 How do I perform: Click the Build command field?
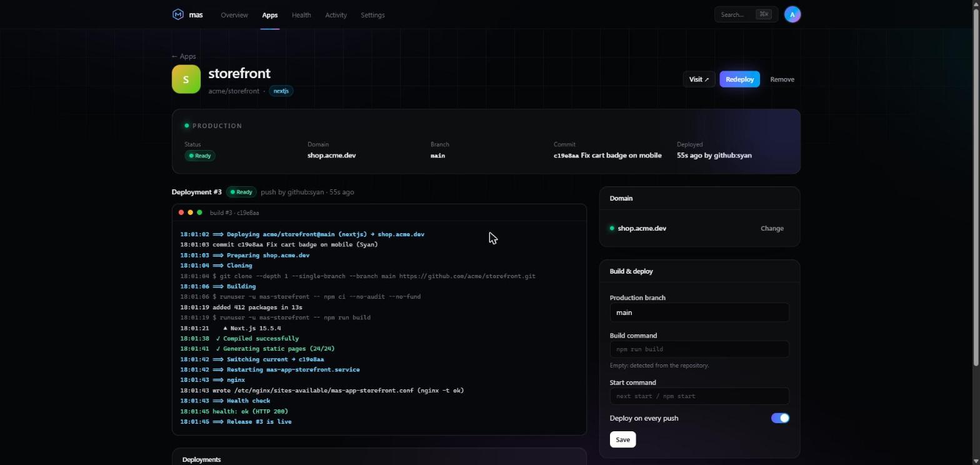tap(699, 349)
